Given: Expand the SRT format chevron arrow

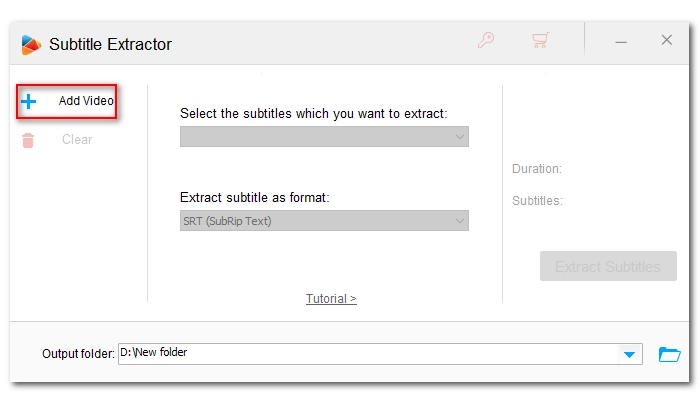Looking at the screenshot, I should coord(459,221).
